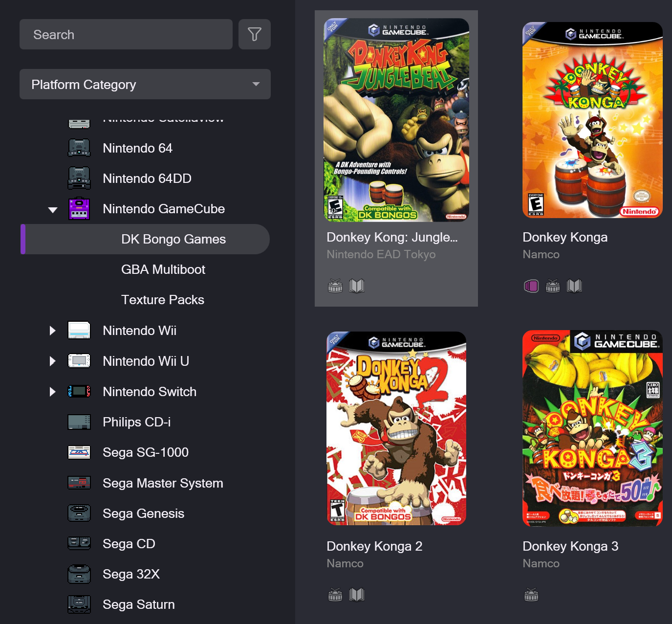The image size is (672, 624).
Task: Choose the Nintendo 64 platform label
Action: tap(138, 148)
